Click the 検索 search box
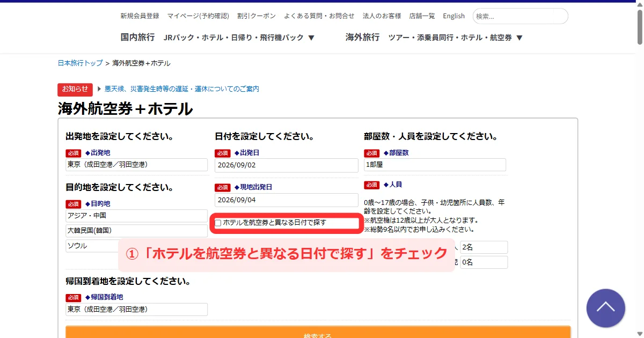This screenshot has width=644, height=338. click(520, 16)
